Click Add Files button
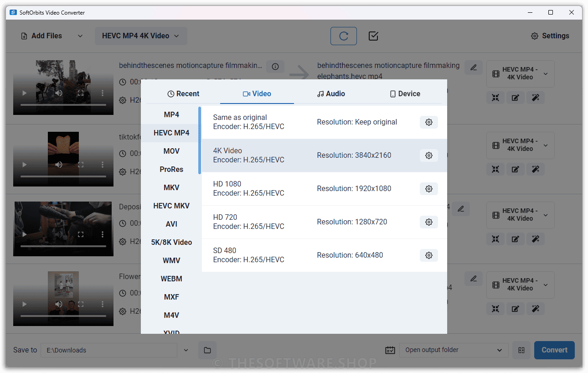This screenshot has width=588, height=373. 41,36
